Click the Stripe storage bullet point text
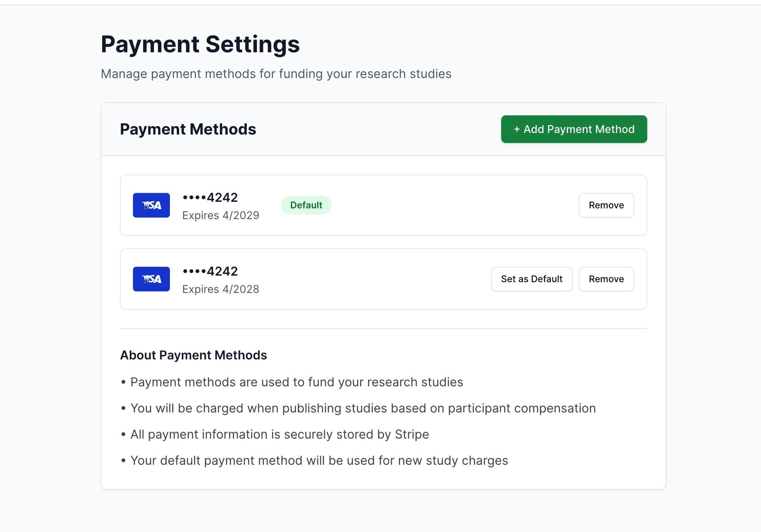The image size is (761, 532). tap(279, 434)
